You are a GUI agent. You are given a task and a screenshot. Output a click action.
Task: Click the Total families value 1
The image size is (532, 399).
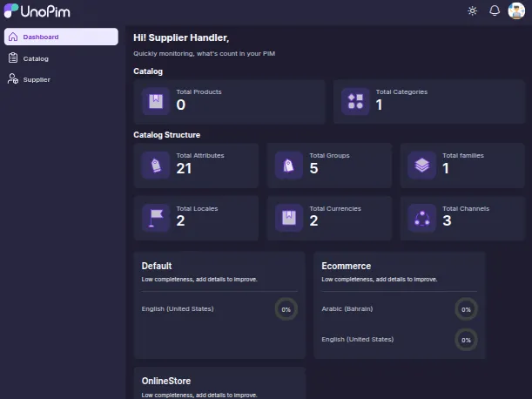[446, 168]
